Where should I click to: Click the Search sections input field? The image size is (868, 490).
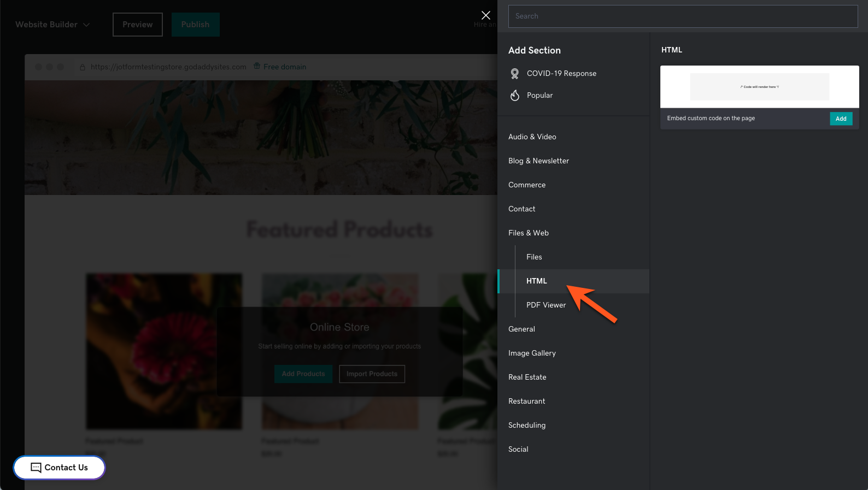683,16
